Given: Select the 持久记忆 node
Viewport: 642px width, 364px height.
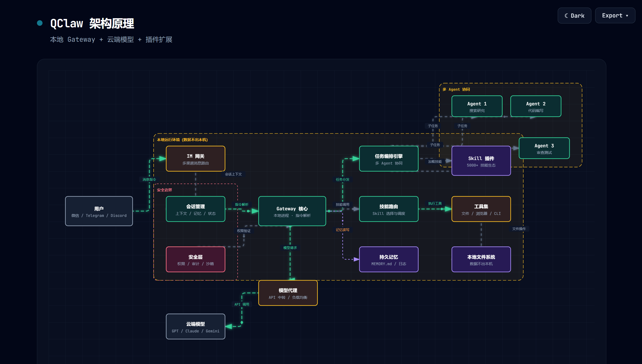Looking at the screenshot, I should coord(389,260).
